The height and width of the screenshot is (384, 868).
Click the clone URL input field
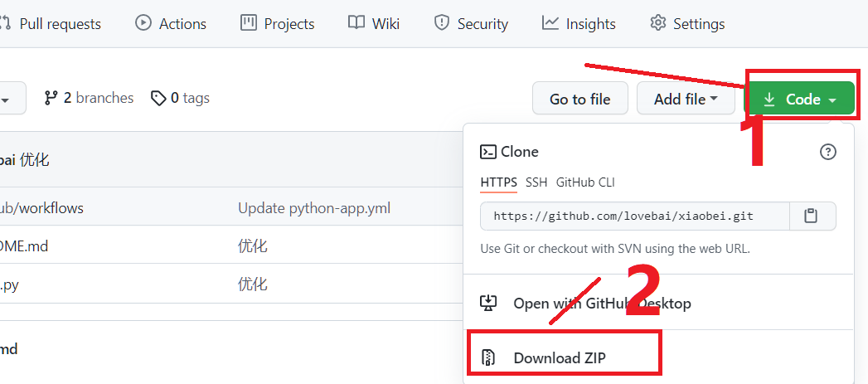point(634,216)
